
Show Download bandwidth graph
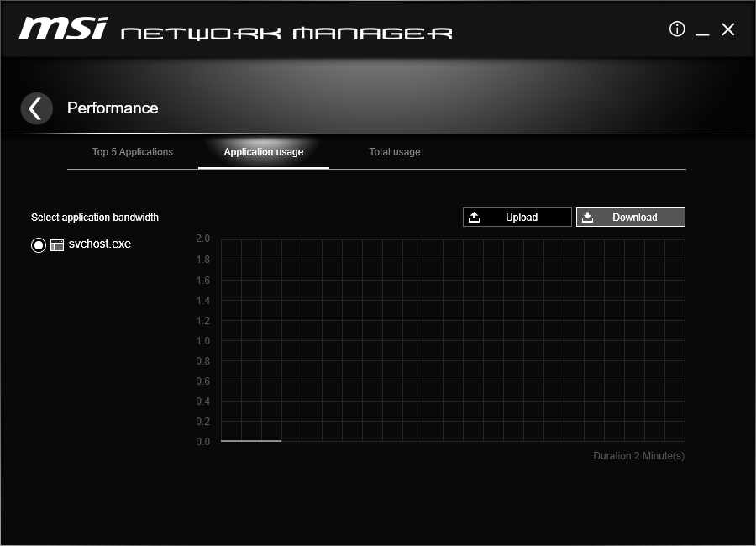[x=631, y=217]
